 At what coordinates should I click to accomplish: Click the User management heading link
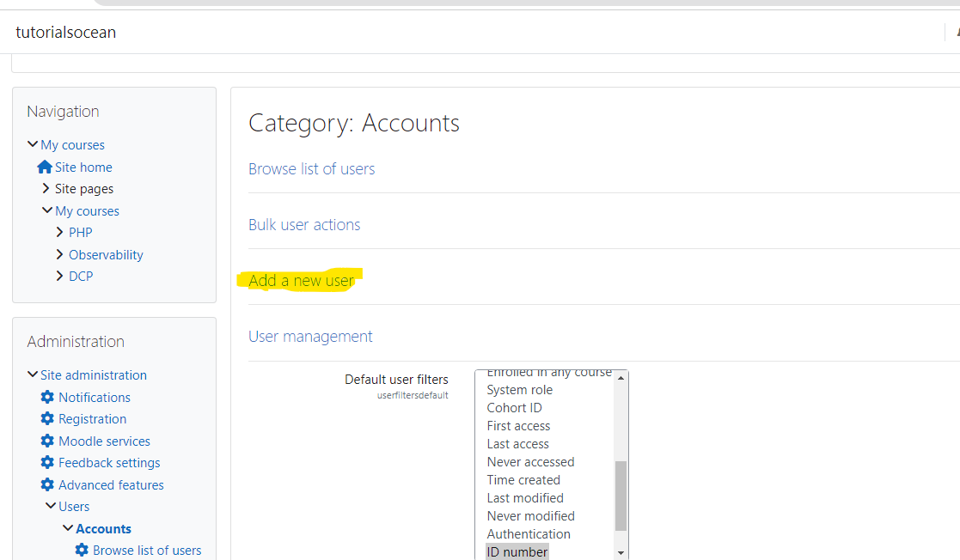(310, 336)
